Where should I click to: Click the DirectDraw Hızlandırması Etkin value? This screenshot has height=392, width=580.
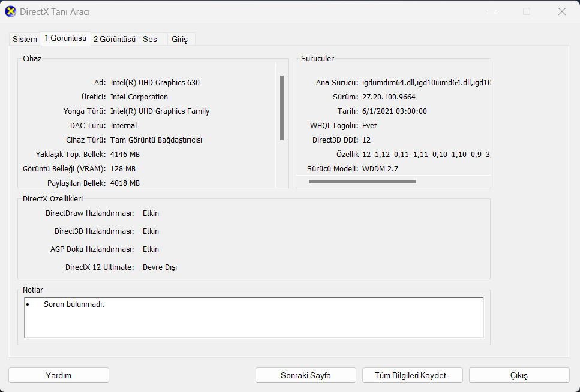click(x=151, y=213)
